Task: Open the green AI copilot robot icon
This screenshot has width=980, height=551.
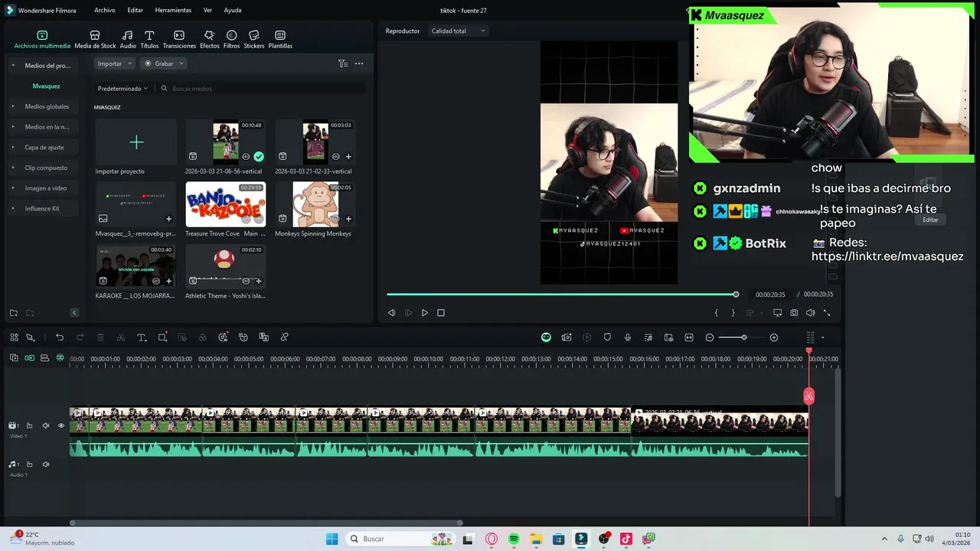Action: 546,337
